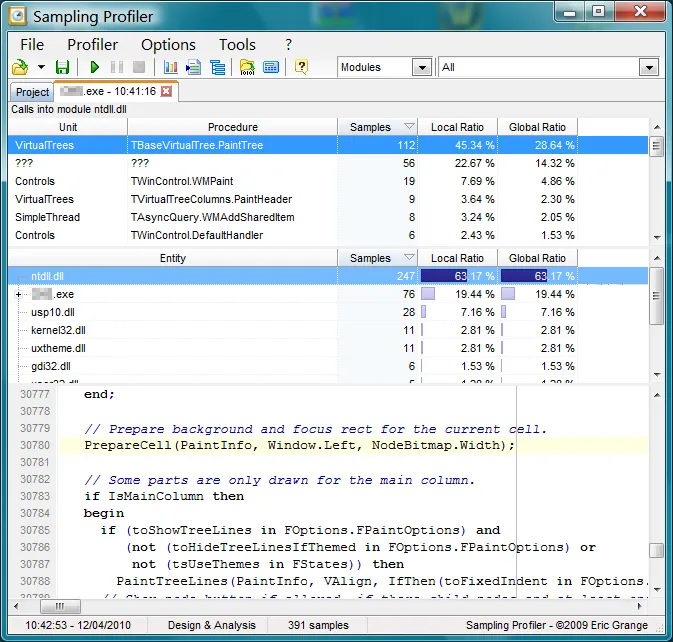The width and height of the screenshot is (673, 642).
Task: Switch to the Project tab
Action: (32, 92)
